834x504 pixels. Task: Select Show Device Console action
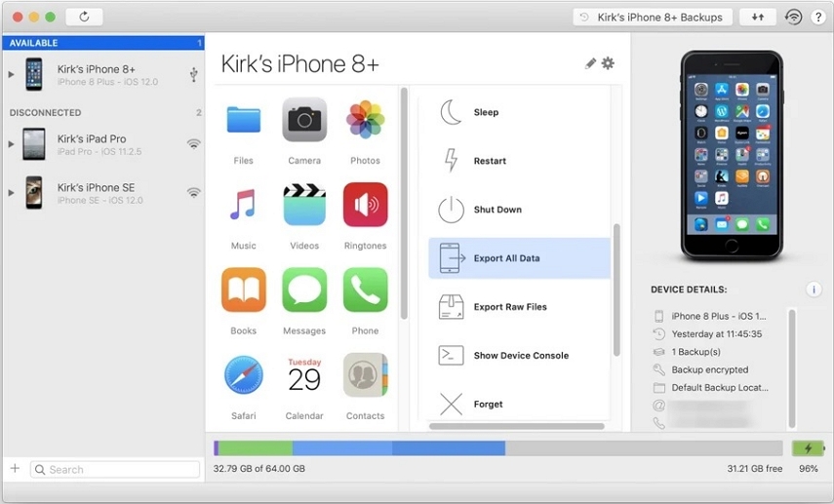point(519,356)
